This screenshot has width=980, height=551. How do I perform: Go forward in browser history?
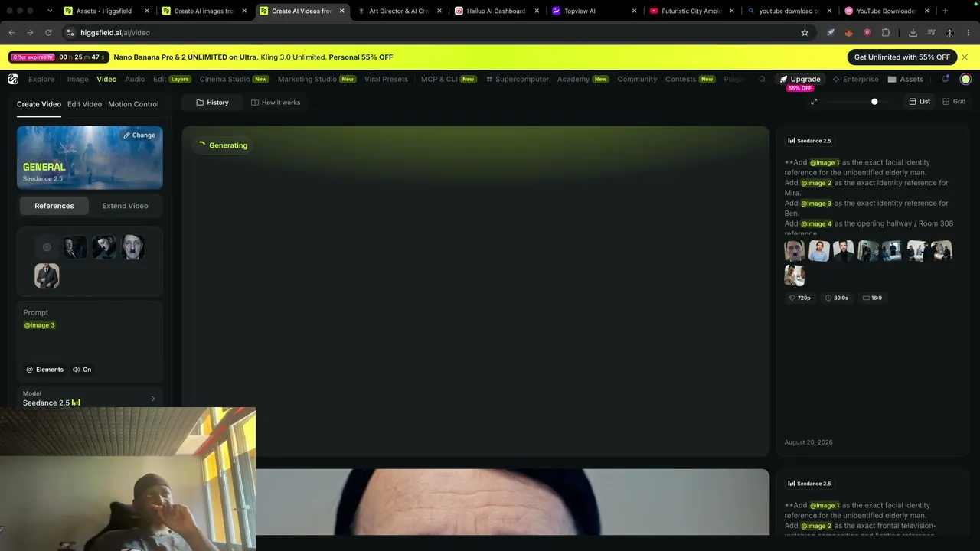(x=30, y=33)
